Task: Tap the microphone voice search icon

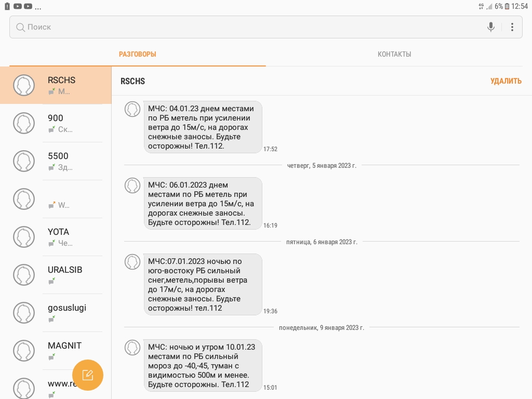Action: tap(490, 27)
